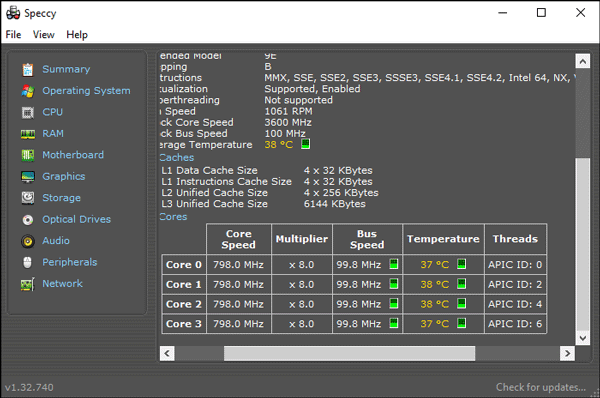This screenshot has height=398, width=600.
Task: Show the RAM section
Action: click(x=53, y=134)
